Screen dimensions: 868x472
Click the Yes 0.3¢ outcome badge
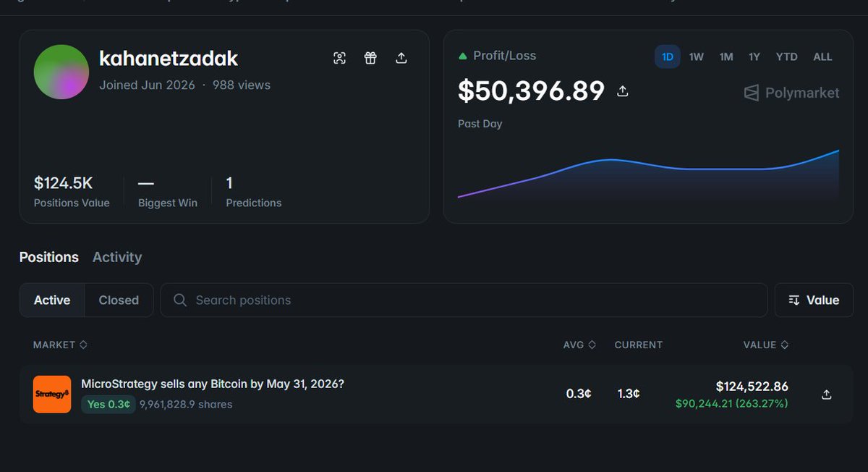(109, 404)
